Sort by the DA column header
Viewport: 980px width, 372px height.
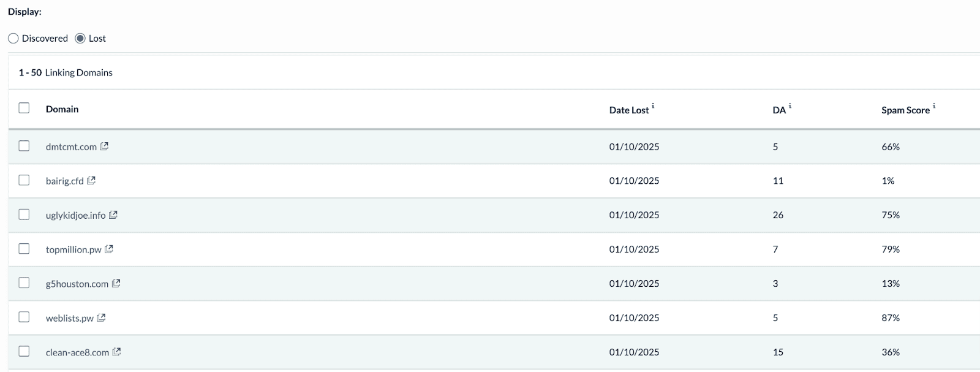point(779,110)
